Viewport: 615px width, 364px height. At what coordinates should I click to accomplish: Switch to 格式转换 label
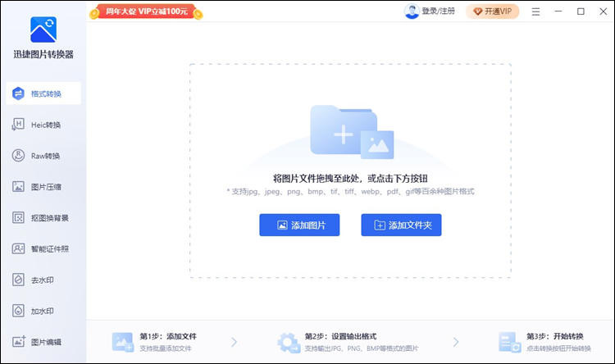(46, 93)
